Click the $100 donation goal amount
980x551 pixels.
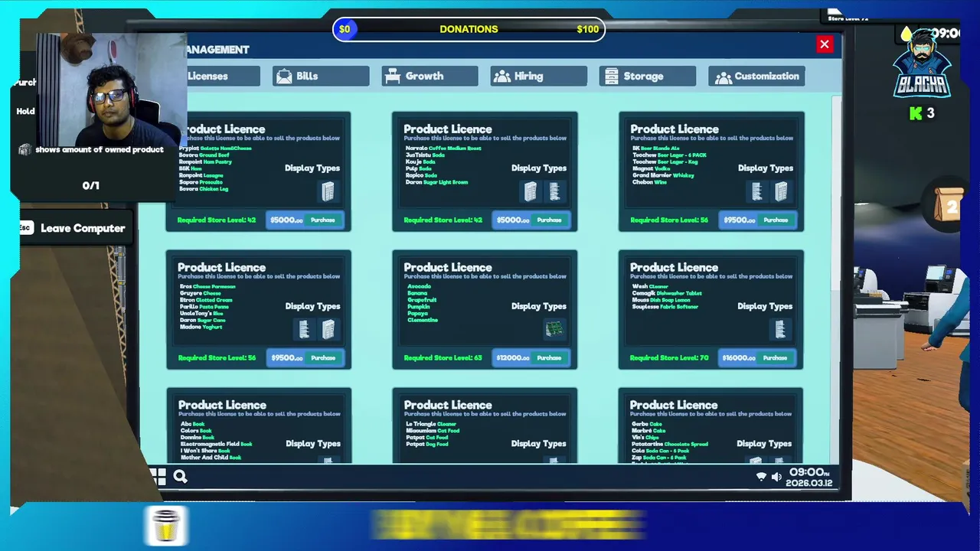pyautogui.click(x=587, y=29)
